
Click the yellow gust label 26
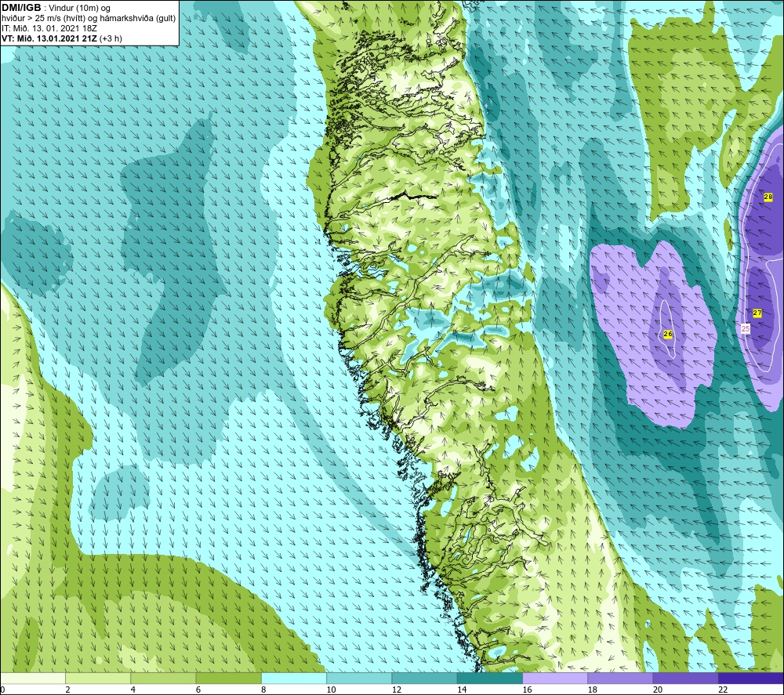(x=667, y=334)
